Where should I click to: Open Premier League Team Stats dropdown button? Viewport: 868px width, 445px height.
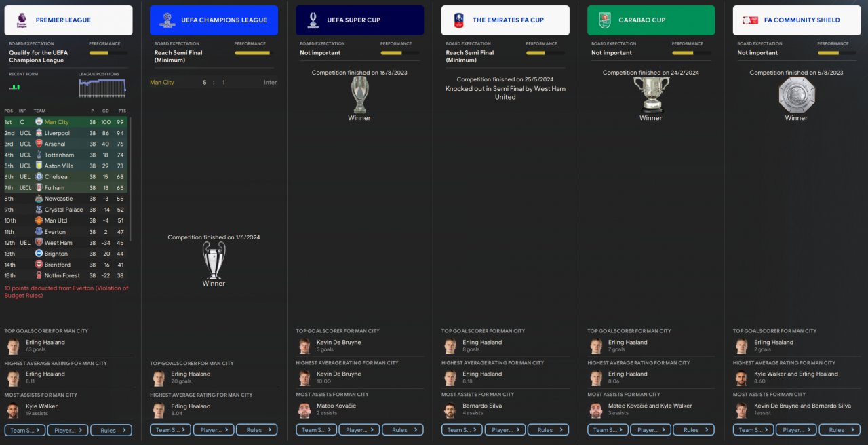coord(25,430)
